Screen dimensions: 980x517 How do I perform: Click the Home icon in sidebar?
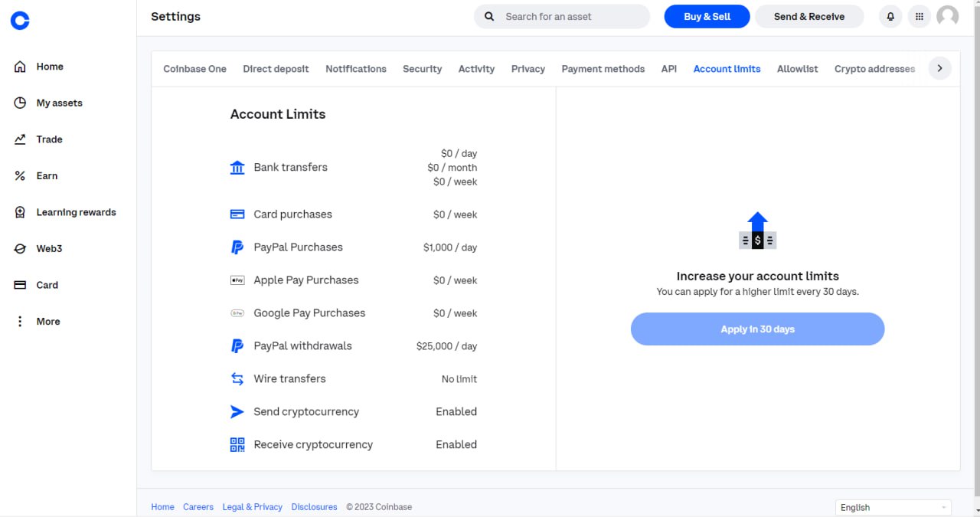pos(20,67)
